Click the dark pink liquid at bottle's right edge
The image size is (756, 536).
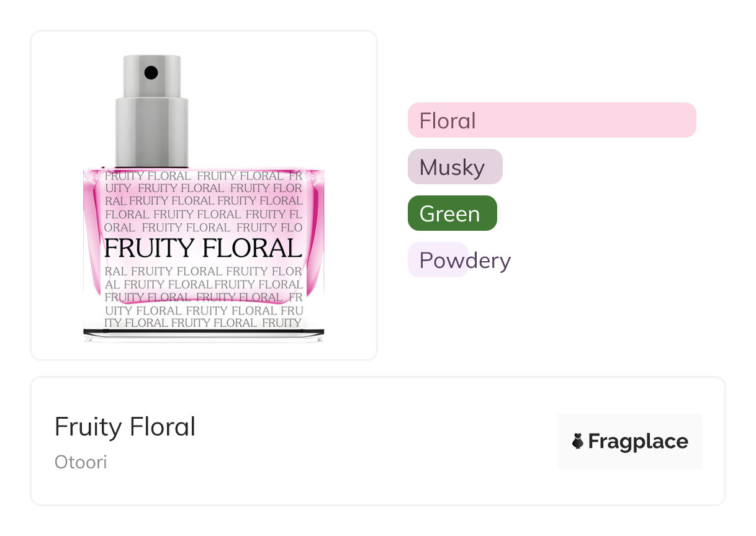[316, 230]
